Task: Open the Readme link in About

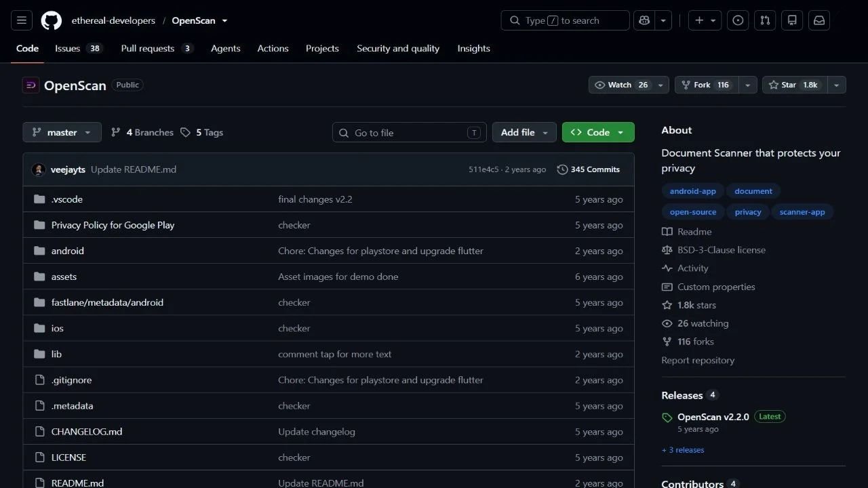Action: point(687,231)
